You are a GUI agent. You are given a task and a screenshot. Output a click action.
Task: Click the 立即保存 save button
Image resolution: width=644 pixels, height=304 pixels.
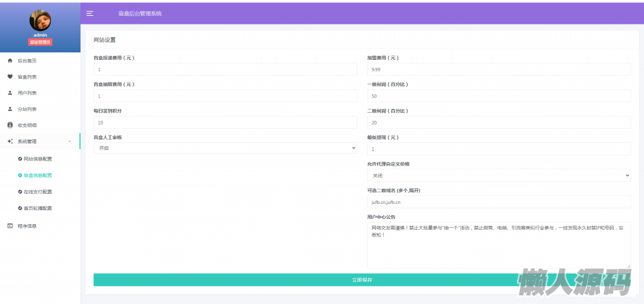pyautogui.click(x=362, y=279)
